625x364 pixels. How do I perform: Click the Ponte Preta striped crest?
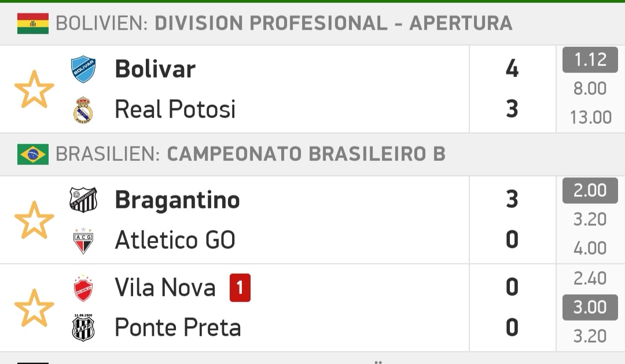(83, 328)
